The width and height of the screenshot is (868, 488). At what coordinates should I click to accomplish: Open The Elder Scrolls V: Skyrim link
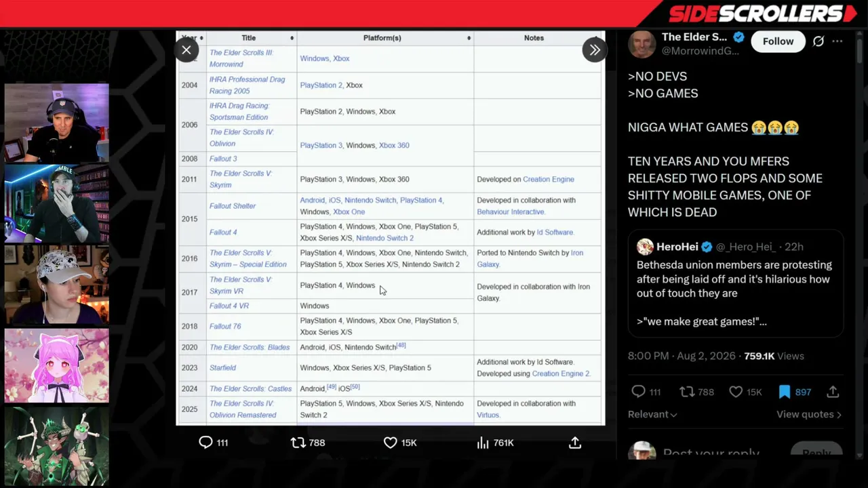[x=241, y=179]
